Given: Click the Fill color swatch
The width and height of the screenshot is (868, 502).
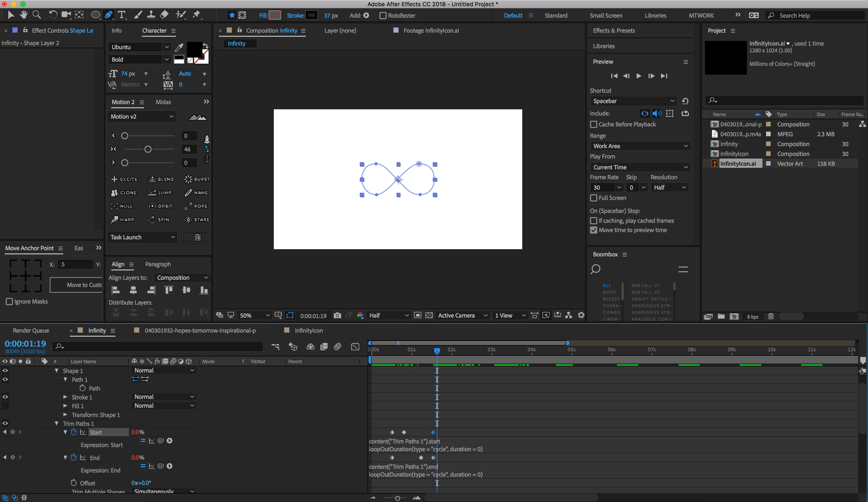Looking at the screenshot, I should [x=275, y=16].
